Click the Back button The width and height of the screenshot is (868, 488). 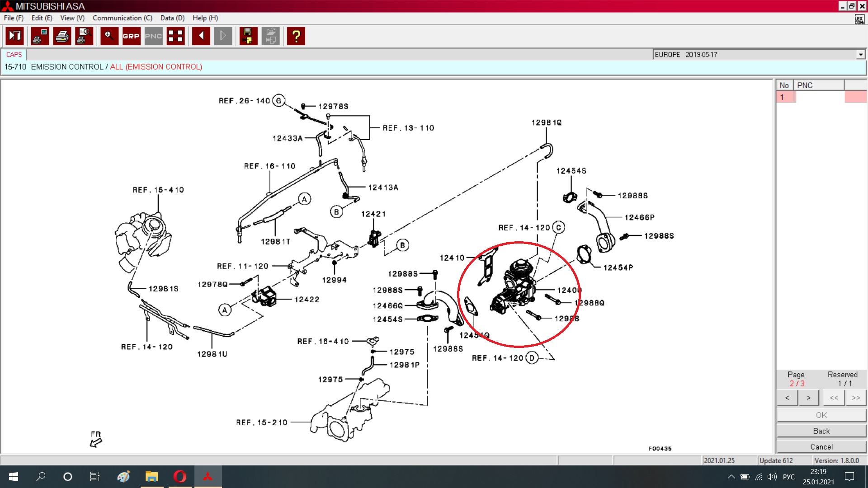tap(821, 431)
